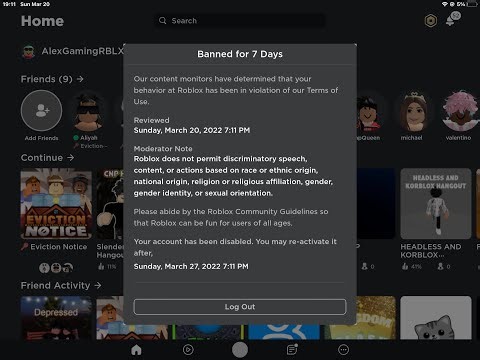Open the cat game thumbnail
480x360 pixels.
436,318
